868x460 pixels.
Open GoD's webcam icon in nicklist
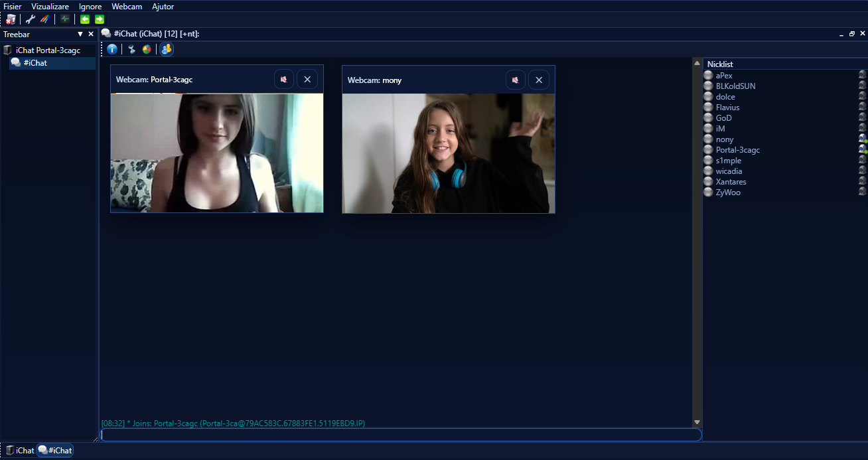(862, 117)
